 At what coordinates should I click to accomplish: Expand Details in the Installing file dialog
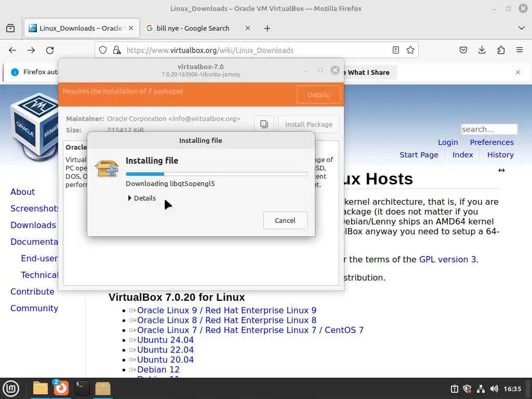tap(142, 198)
